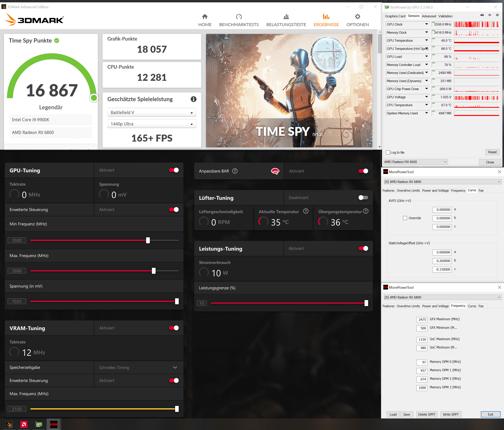
Task: Open the GPU-Z hamburger menu icon
Action: (497, 15)
